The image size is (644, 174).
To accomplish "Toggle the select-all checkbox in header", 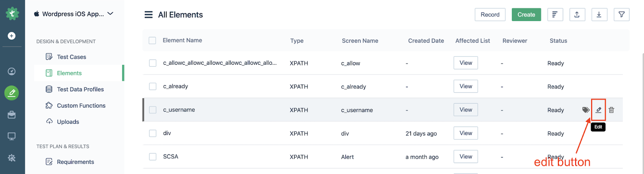I will coord(152,40).
